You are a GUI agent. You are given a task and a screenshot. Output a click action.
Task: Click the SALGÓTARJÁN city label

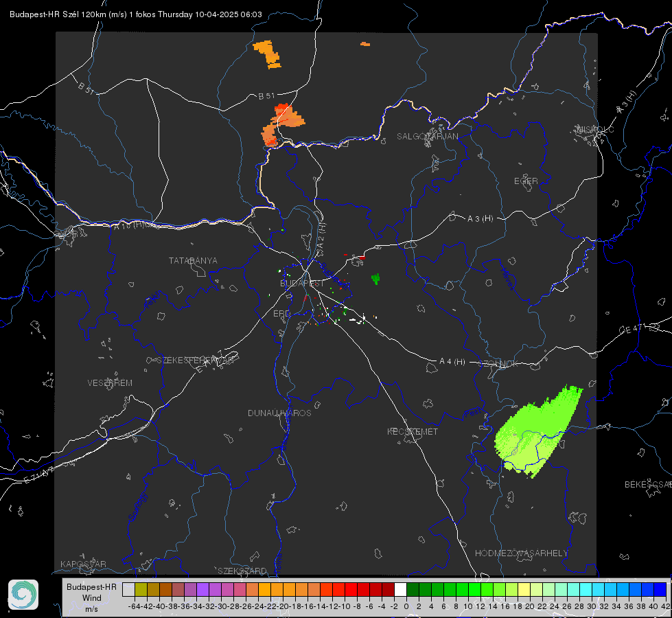pyautogui.click(x=427, y=137)
